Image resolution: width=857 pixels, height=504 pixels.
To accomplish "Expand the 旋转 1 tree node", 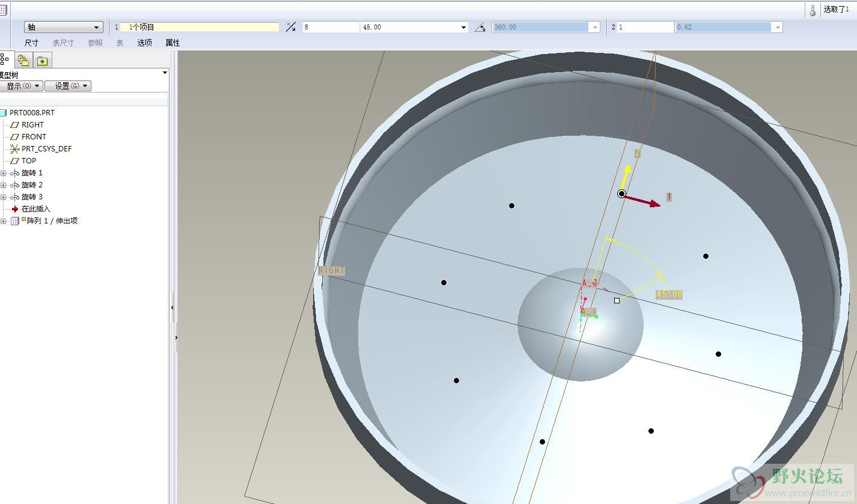I will click(4, 173).
